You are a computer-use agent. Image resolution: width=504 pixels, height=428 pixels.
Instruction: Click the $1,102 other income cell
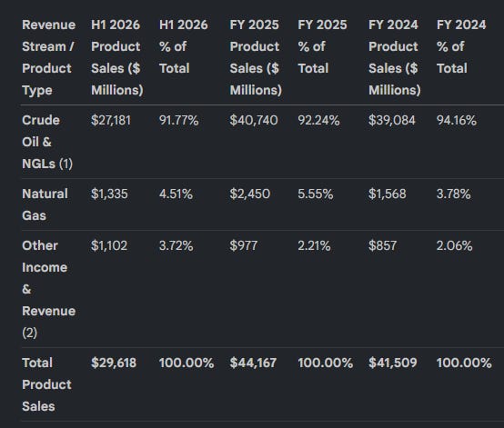coord(109,246)
